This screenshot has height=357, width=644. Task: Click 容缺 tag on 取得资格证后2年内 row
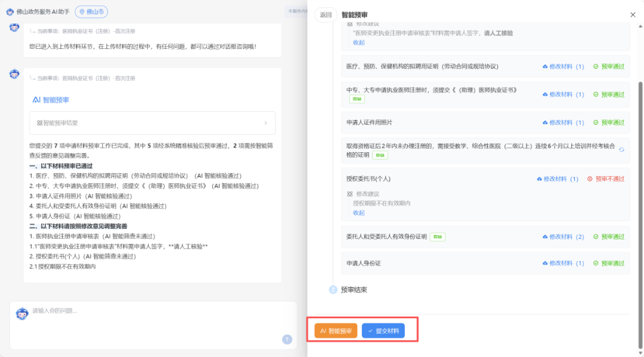click(380, 155)
